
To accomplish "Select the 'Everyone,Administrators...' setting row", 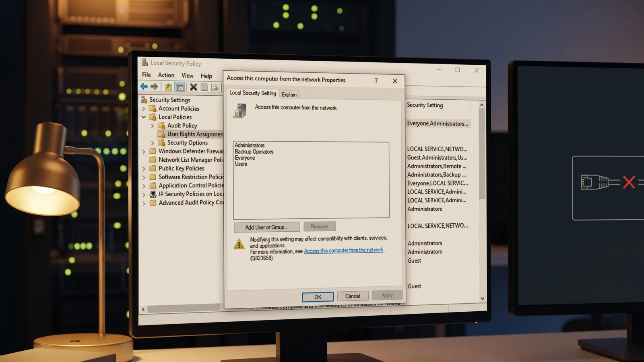I will pos(438,123).
